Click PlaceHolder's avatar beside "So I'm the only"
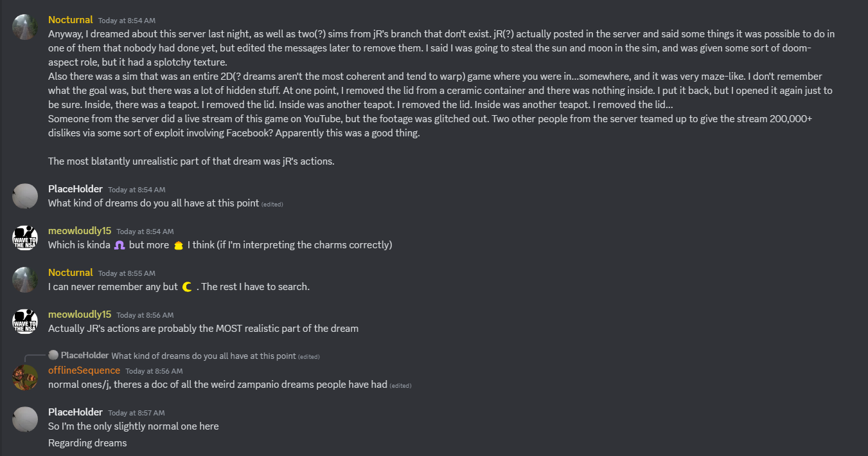The image size is (868, 456). click(25, 419)
